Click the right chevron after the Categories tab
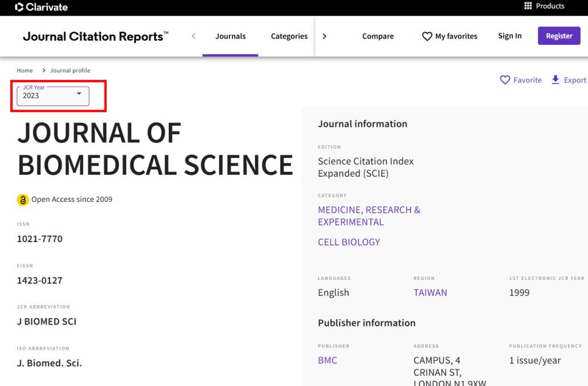The image size is (588, 386). [324, 36]
